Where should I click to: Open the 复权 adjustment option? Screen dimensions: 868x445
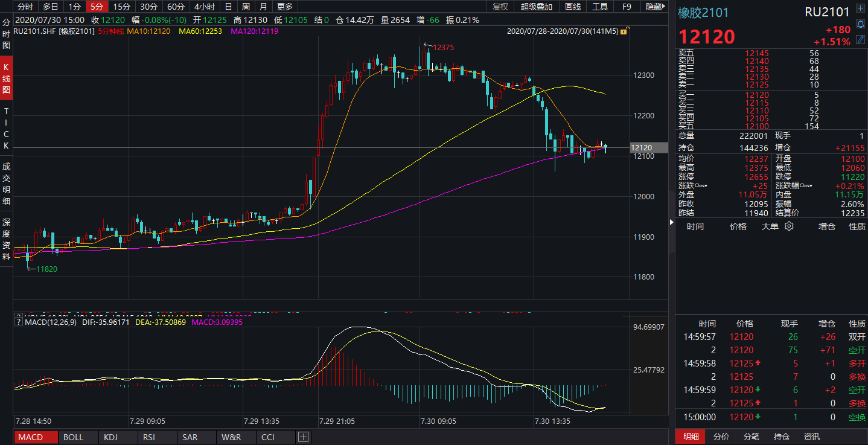[500, 7]
